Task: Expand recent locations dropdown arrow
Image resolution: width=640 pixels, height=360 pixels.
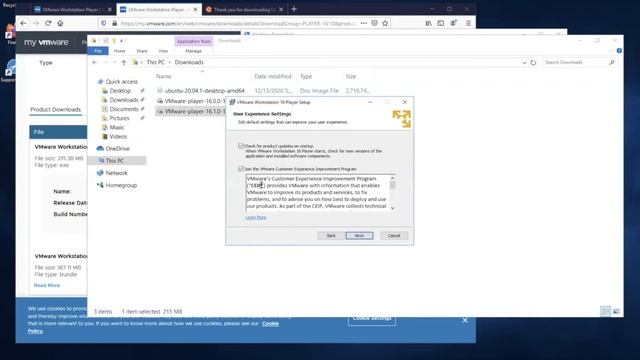Action: coord(115,62)
